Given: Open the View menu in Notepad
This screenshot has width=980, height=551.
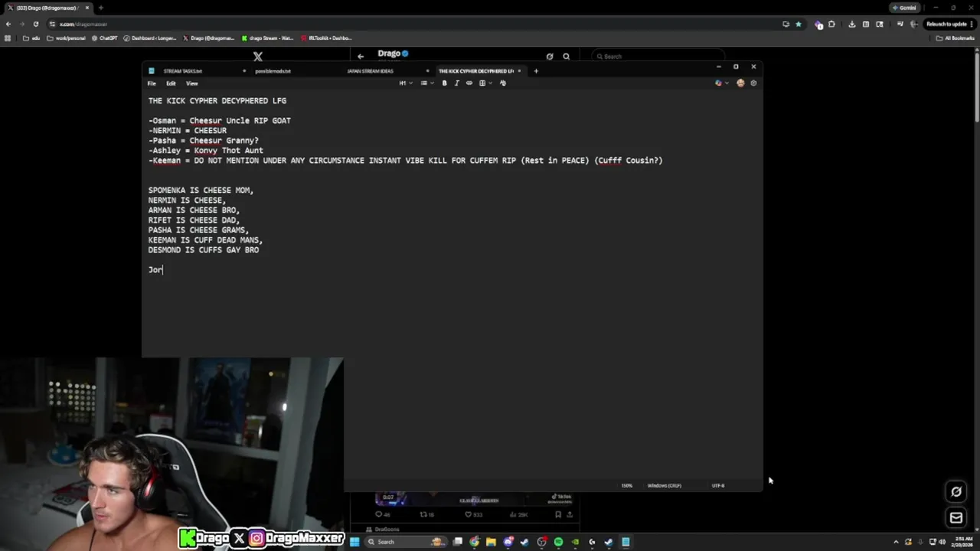Looking at the screenshot, I should coord(192,83).
